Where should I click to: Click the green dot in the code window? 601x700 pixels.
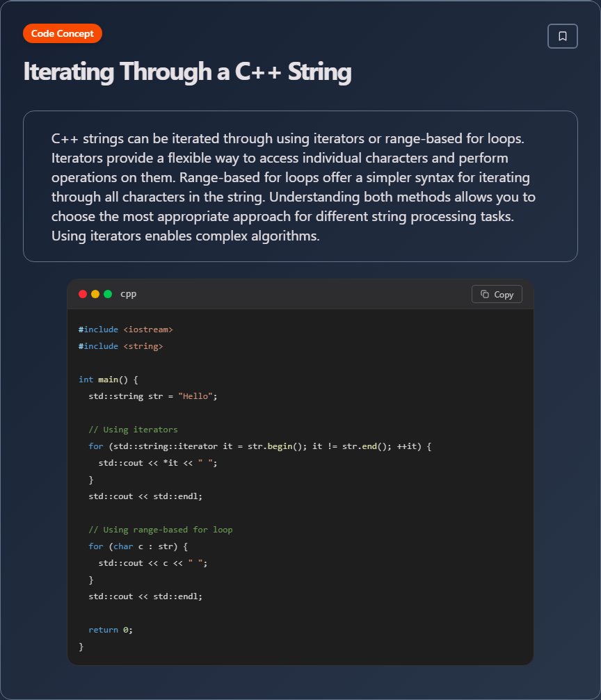tap(108, 294)
